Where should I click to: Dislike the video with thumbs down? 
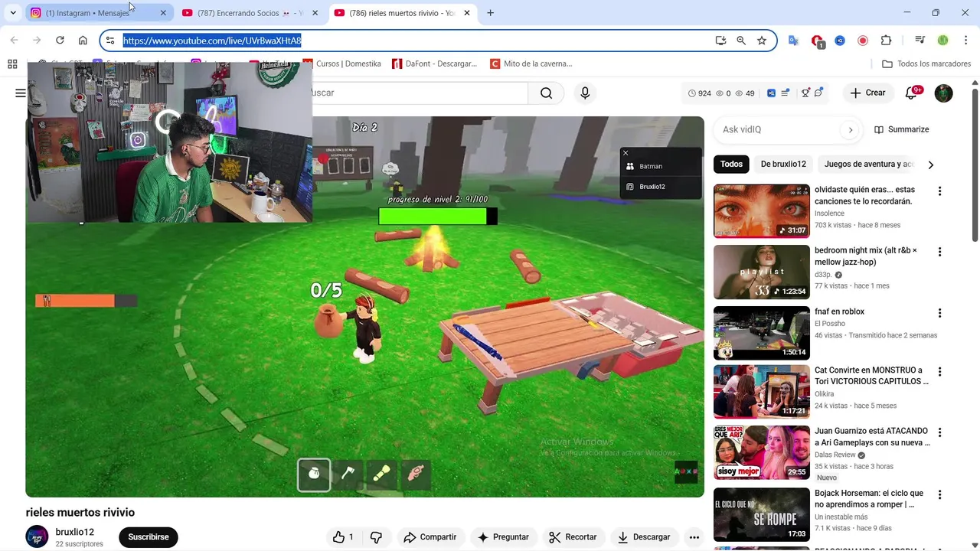click(x=376, y=537)
